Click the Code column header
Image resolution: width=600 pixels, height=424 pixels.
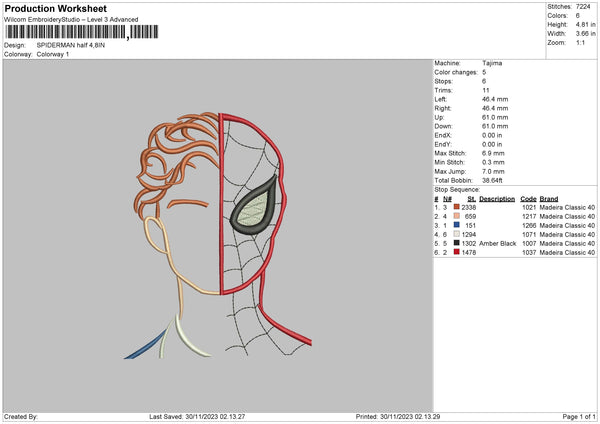[x=528, y=198]
